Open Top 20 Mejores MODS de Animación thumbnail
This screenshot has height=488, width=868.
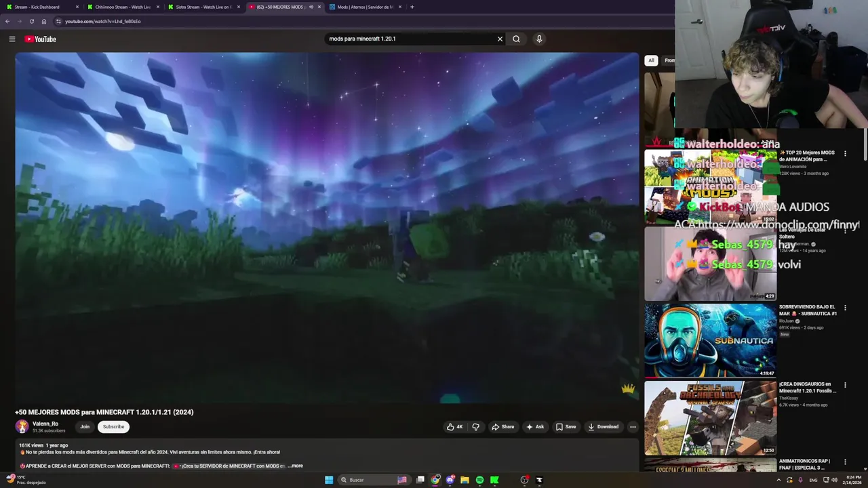click(x=710, y=186)
